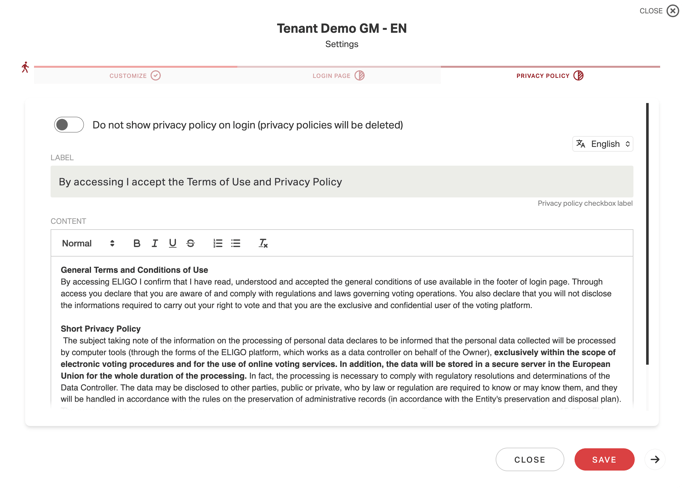Click the 'Tenant Demo GM - EN' title
Screen dimensions: 684x489
coord(342,28)
